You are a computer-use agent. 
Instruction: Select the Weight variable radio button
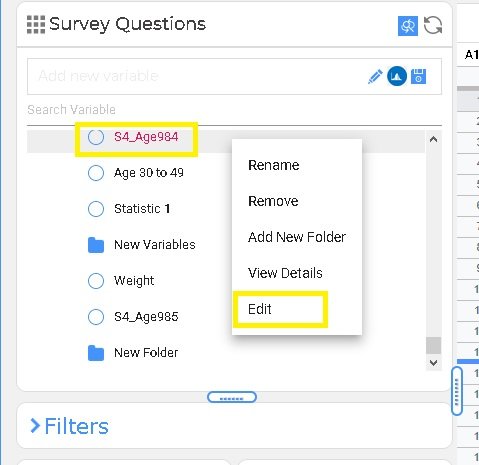(96, 281)
